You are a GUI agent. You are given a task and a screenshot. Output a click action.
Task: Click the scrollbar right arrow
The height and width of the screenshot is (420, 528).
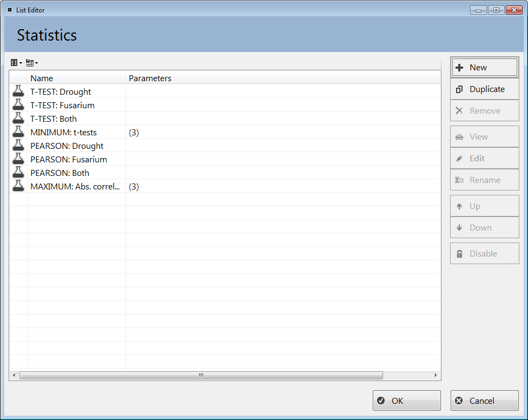(435, 375)
